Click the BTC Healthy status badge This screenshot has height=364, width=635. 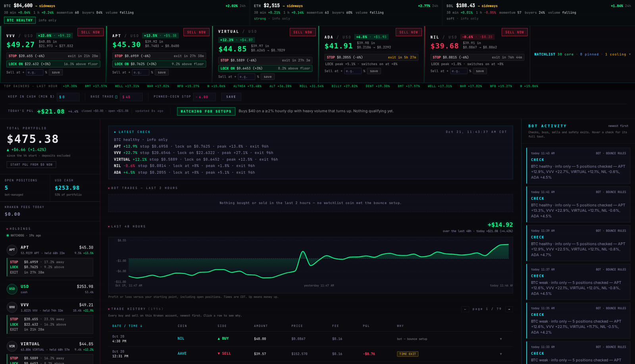[20, 20]
